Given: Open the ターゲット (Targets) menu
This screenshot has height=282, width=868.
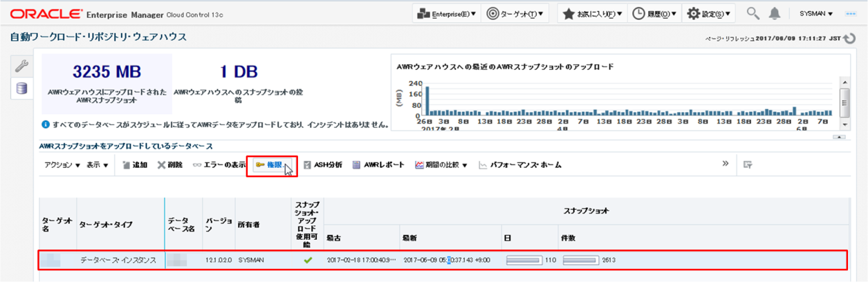Looking at the screenshot, I should click(x=515, y=14).
